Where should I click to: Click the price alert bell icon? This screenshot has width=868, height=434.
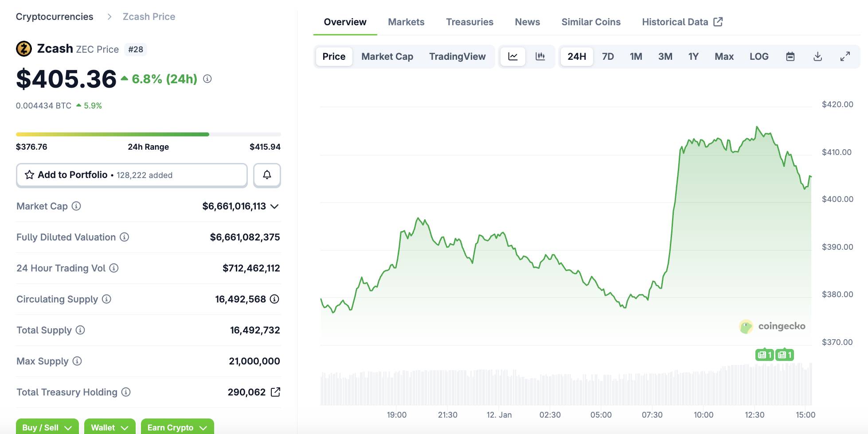(x=267, y=175)
